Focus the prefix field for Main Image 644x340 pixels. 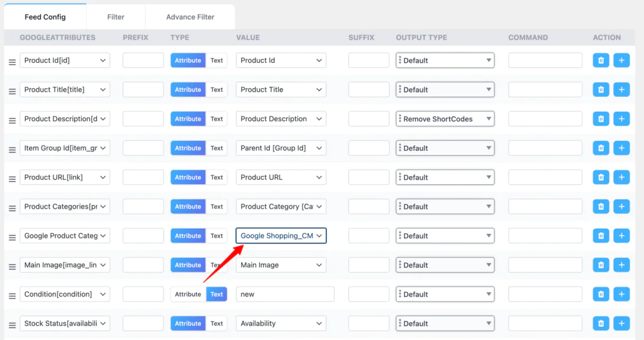[143, 265]
